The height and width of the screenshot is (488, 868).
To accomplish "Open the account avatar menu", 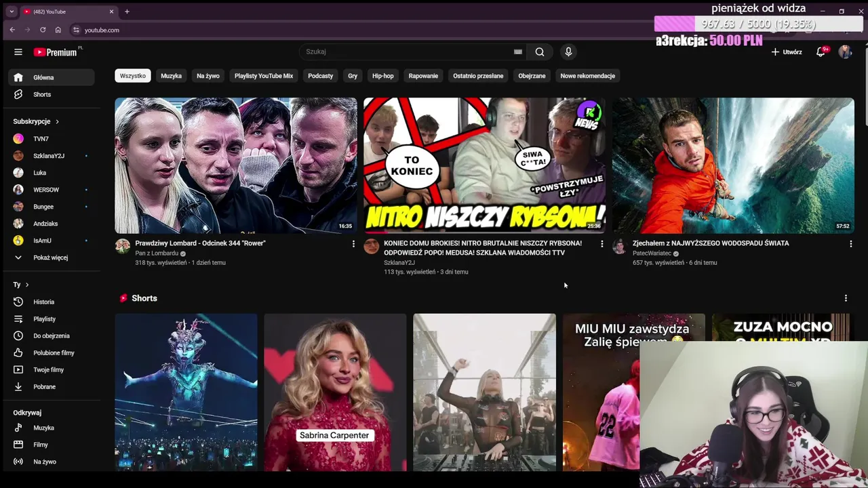I will click(x=845, y=52).
